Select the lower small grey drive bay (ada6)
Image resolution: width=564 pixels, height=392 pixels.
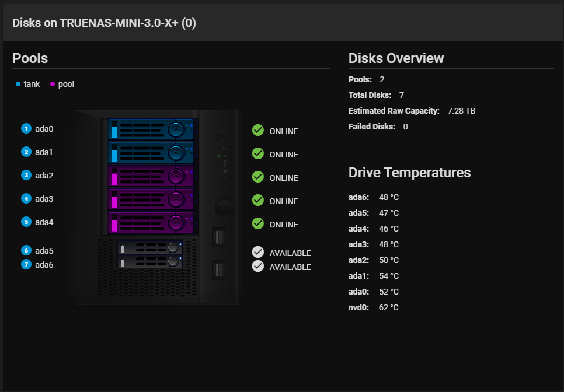(151, 261)
